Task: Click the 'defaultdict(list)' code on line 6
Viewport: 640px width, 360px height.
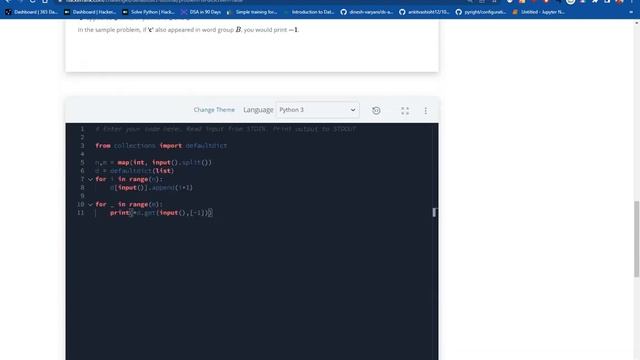Action: 142,171
